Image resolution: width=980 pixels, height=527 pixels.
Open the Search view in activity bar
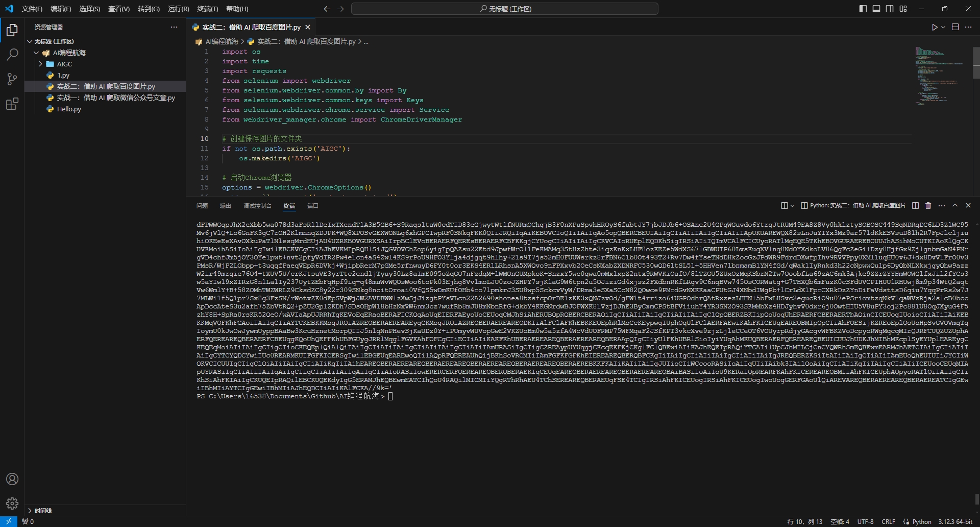12,55
